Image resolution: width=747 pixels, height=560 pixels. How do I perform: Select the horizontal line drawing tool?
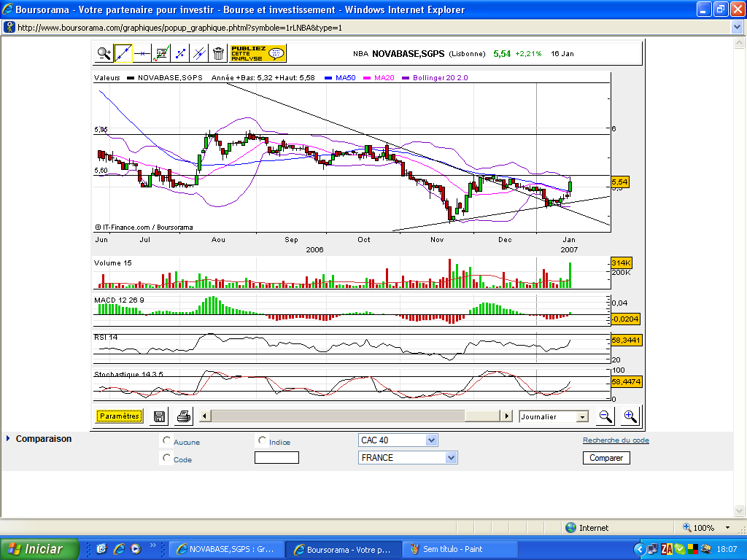[142, 53]
